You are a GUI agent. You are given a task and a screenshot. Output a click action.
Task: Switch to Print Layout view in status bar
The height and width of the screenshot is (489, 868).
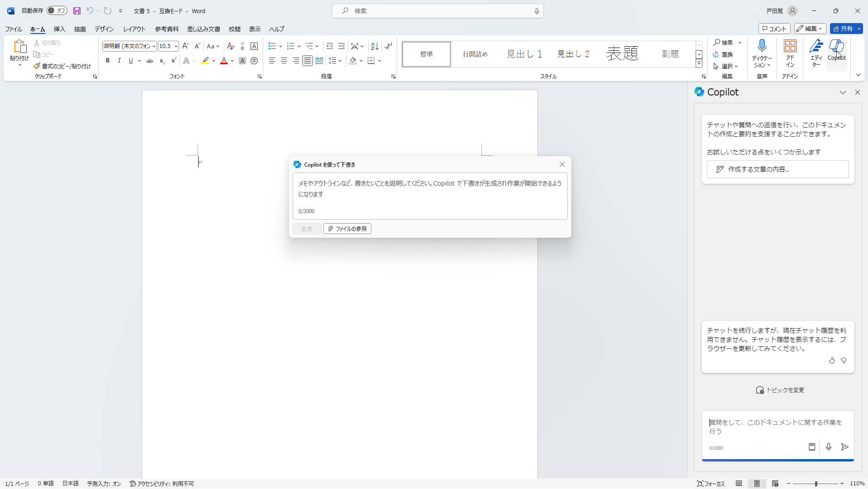[x=757, y=484]
